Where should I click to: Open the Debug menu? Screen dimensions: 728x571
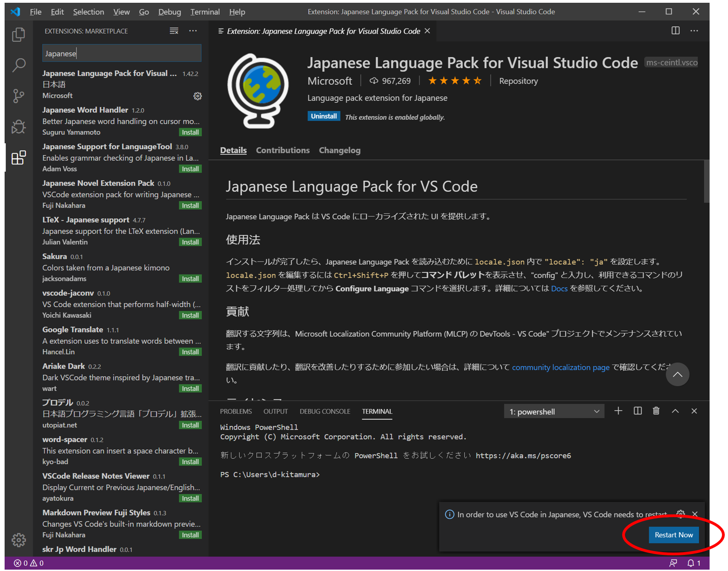pos(169,12)
